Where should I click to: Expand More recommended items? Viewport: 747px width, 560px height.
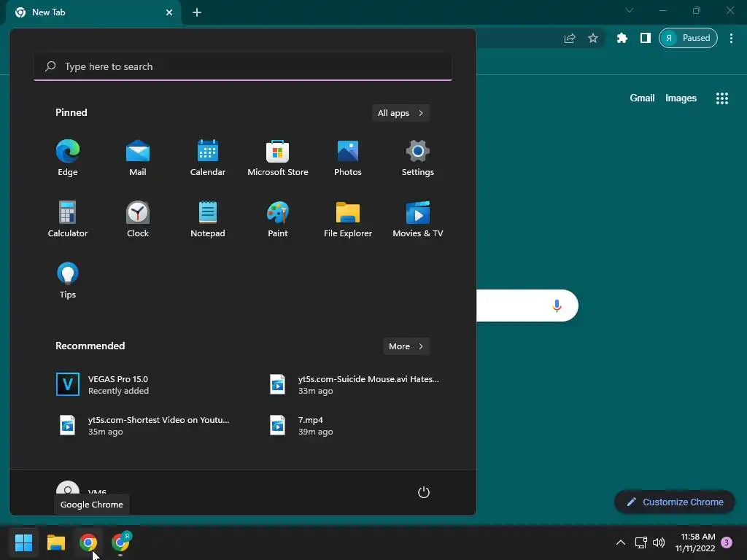[406, 346]
